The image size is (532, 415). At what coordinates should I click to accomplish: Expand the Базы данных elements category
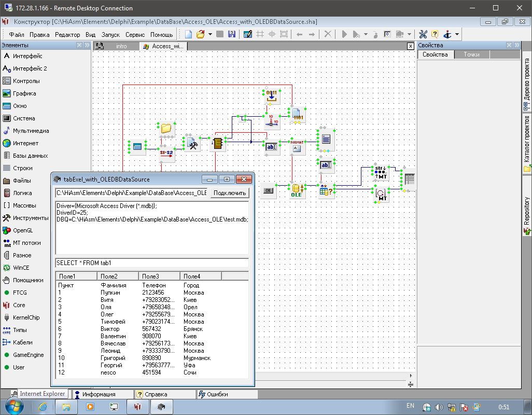point(30,156)
